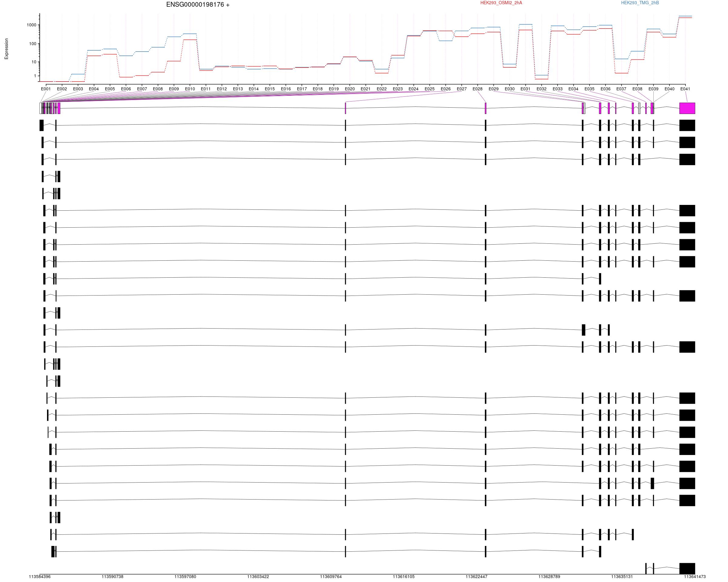Click the gene title ENSG00000198176 +

(198, 5)
